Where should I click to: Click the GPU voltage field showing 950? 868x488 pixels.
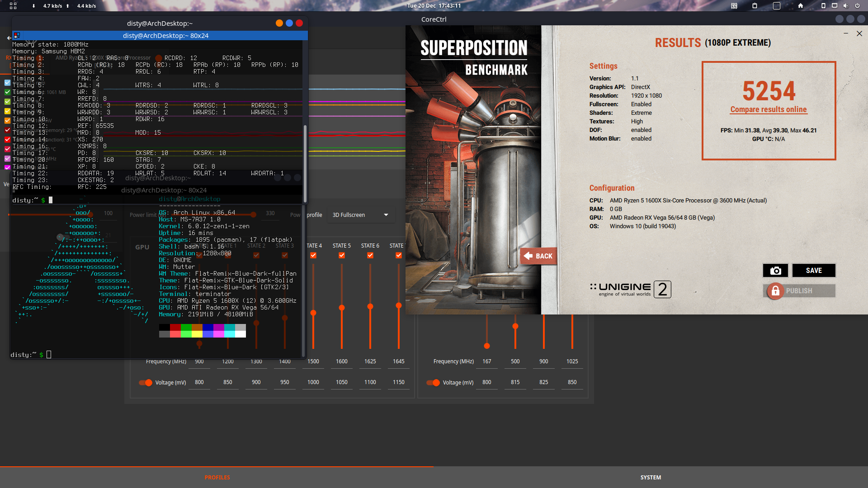pyautogui.click(x=285, y=382)
